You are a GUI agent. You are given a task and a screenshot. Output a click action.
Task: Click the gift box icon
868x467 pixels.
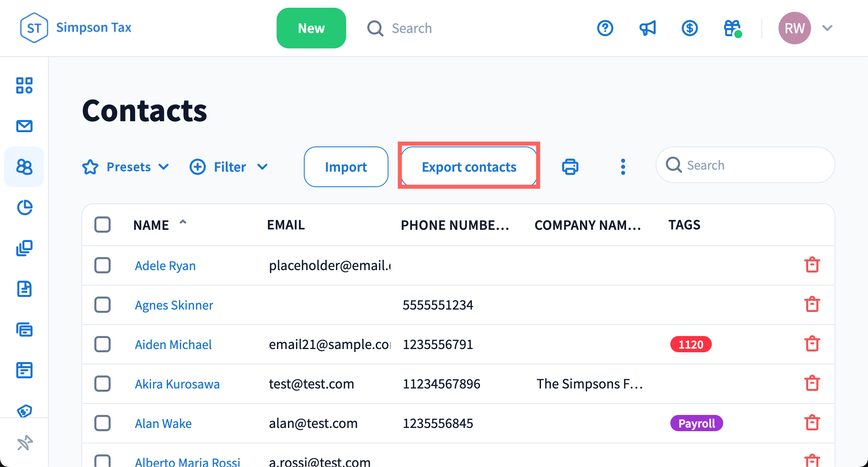(732, 28)
